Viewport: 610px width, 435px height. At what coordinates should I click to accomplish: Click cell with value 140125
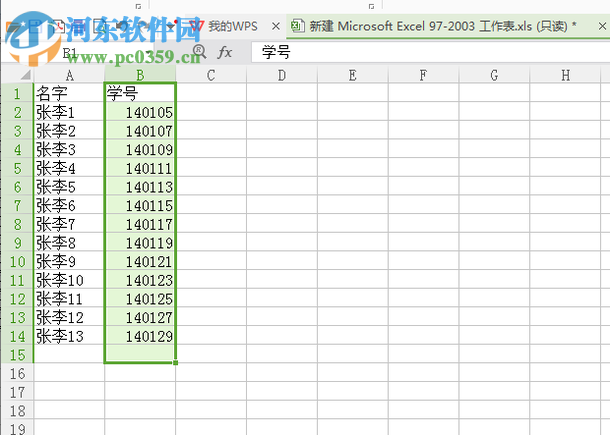coord(140,299)
